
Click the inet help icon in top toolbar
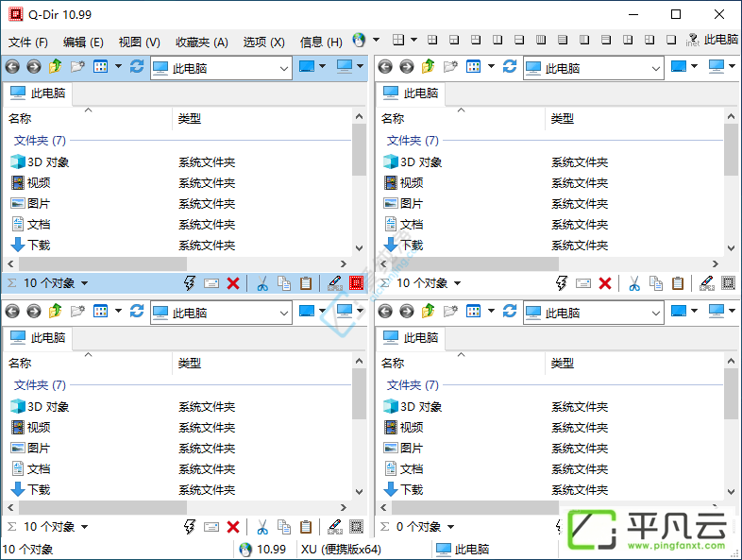(x=692, y=40)
